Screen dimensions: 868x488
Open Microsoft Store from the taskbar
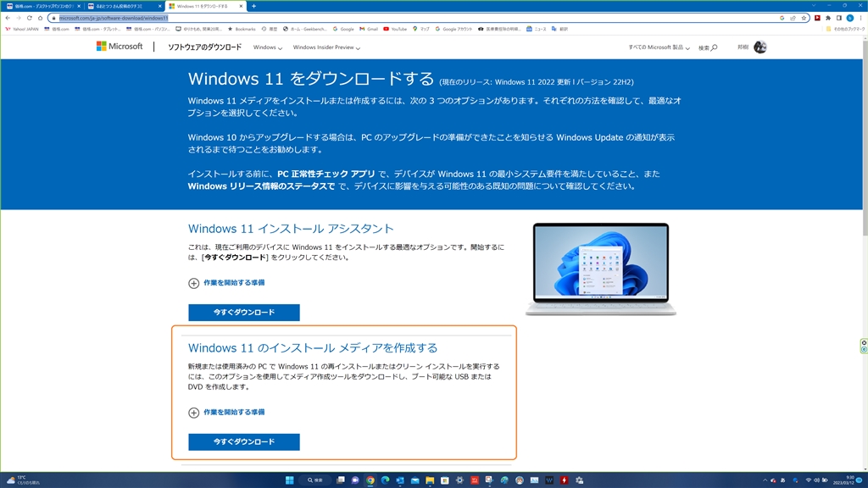pyautogui.click(x=444, y=480)
